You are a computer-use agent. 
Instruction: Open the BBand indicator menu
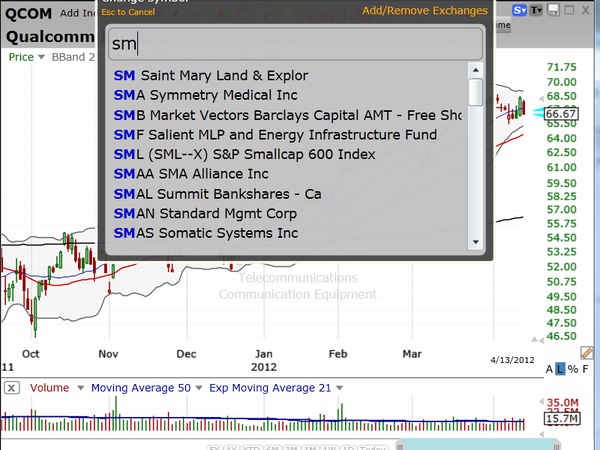tap(73, 57)
